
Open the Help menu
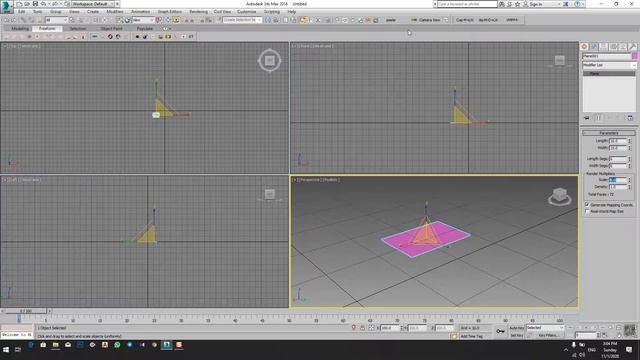(x=291, y=11)
